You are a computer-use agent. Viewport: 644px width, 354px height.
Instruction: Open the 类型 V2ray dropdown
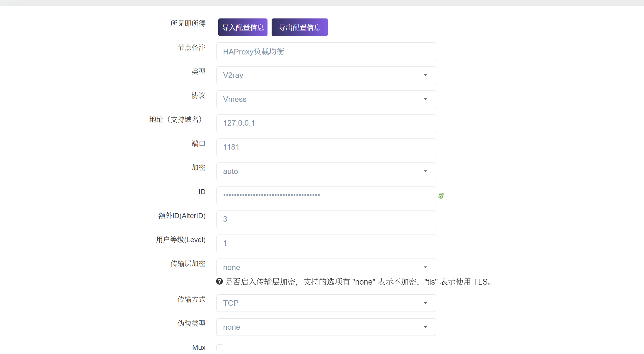coord(326,75)
